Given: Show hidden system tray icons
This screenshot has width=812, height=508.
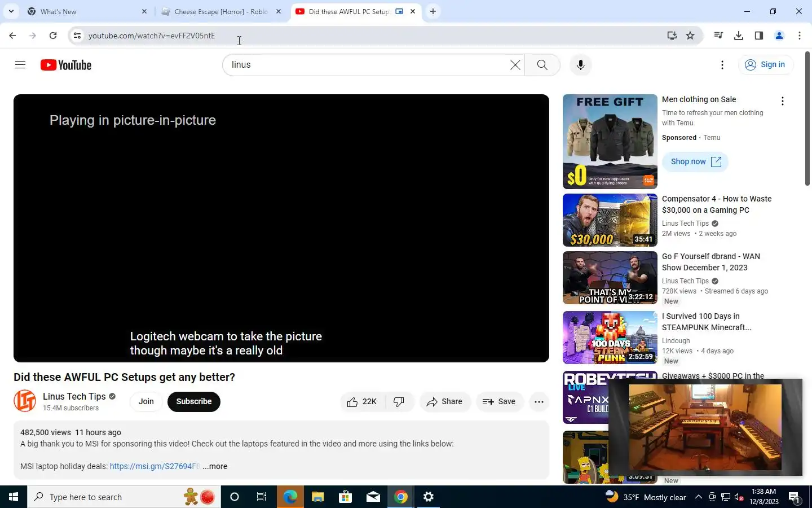Looking at the screenshot, I should coord(698,497).
